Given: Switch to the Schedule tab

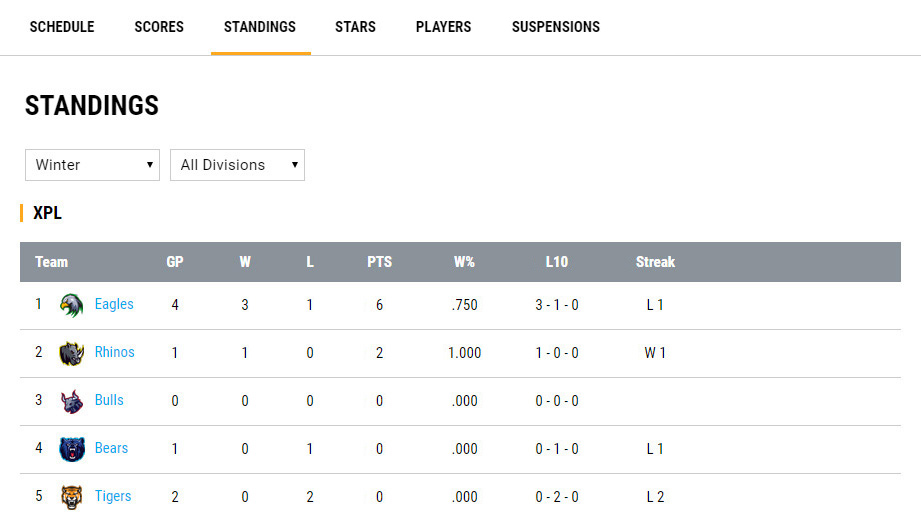Looking at the screenshot, I should pyautogui.click(x=62, y=27).
